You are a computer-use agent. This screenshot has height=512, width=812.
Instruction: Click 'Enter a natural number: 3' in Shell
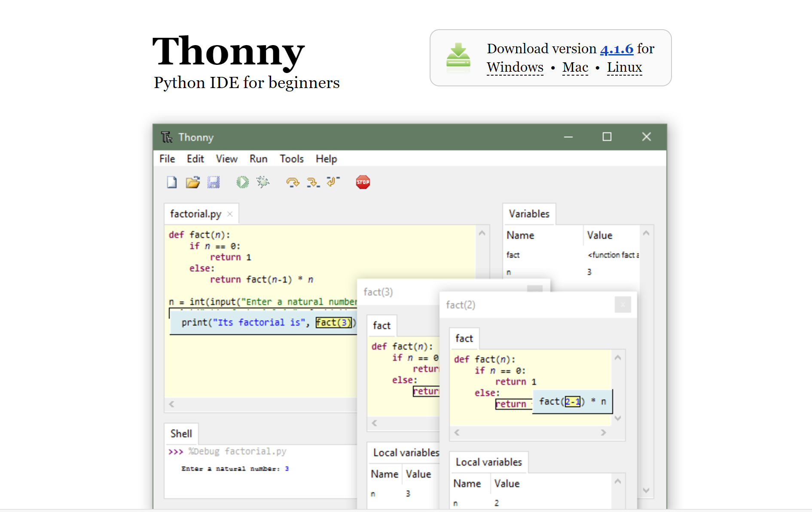pos(235,469)
